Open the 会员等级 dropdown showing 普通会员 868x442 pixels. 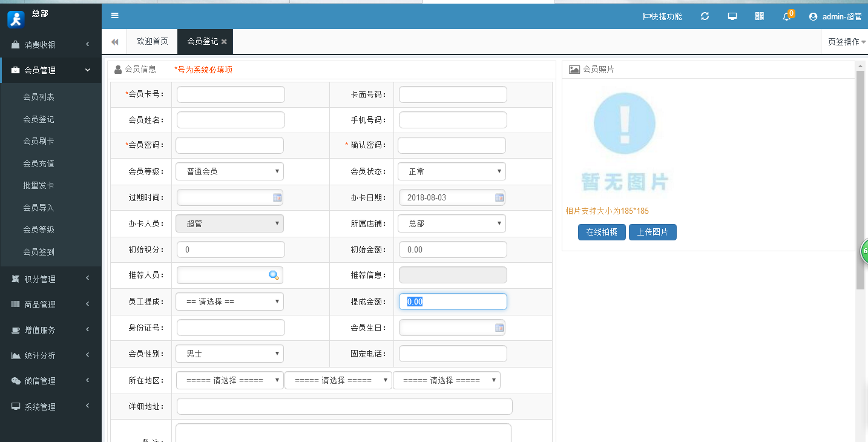pos(229,171)
